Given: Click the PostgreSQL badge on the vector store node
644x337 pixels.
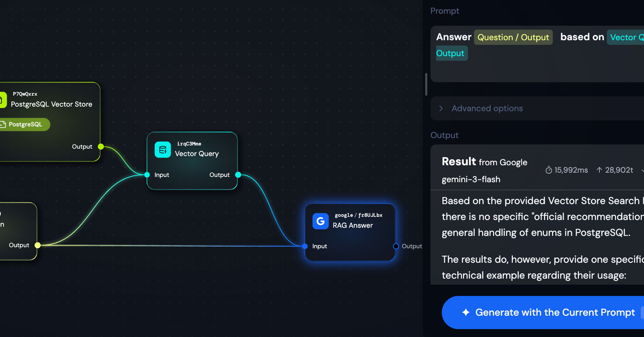Looking at the screenshot, I should point(25,124).
